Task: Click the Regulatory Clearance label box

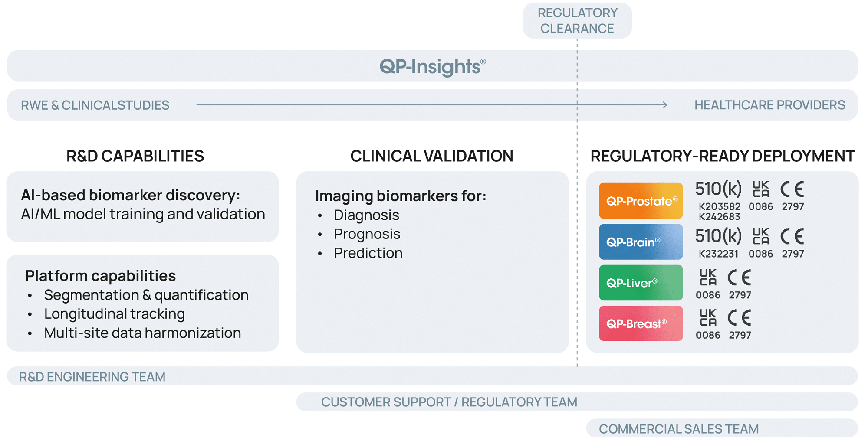Action: coord(577,20)
